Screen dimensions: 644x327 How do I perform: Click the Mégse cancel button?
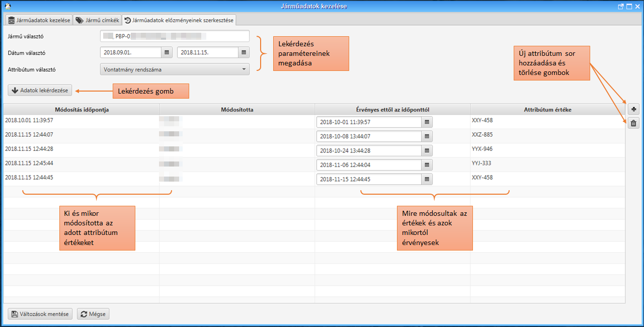click(93, 314)
